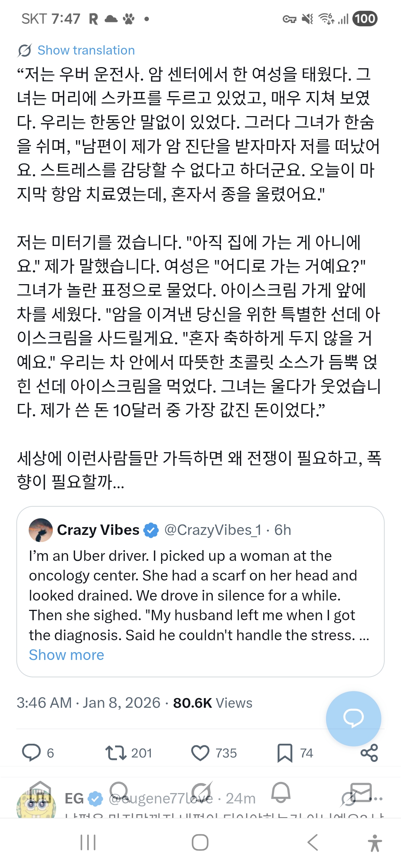Reply to the tweet via speech bubble icon
This screenshot has height=868, width=401.
click(31, 753)
